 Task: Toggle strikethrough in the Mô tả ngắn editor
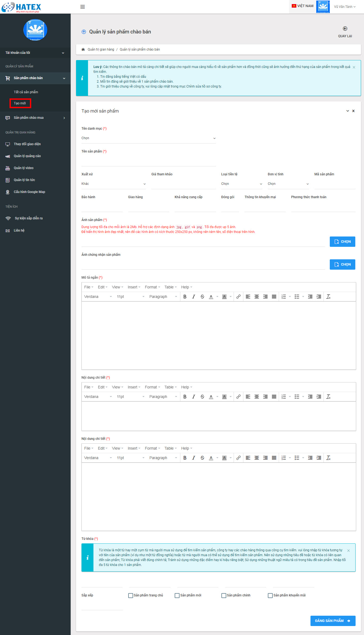202,297
